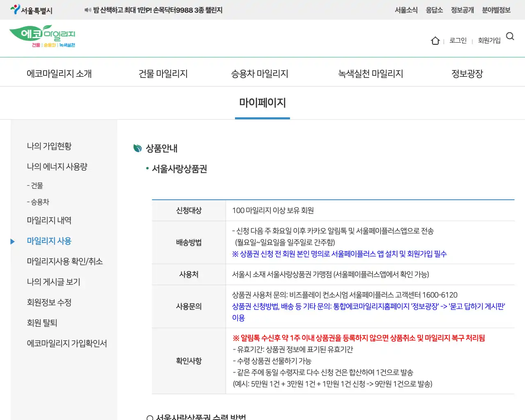Click the '100 마일리지 이상 보유 회원' text
The image size is (525, 420).
pos(273,210)
